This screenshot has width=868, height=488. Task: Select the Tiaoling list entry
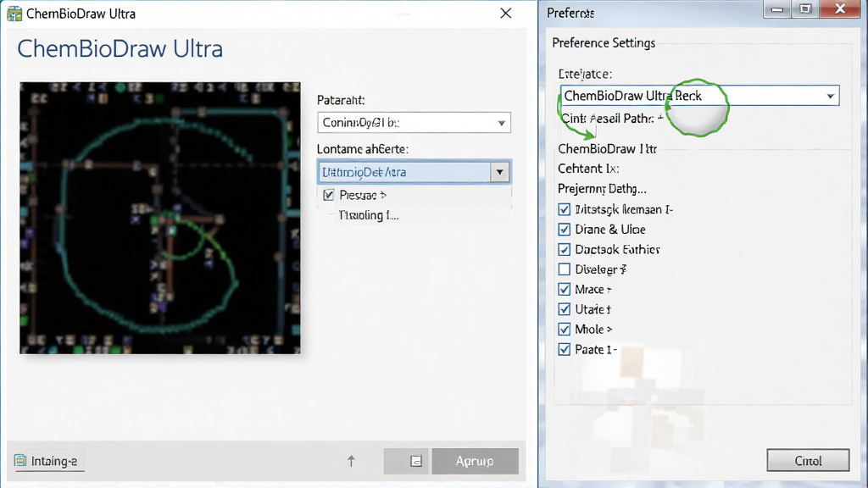(368, 215)
